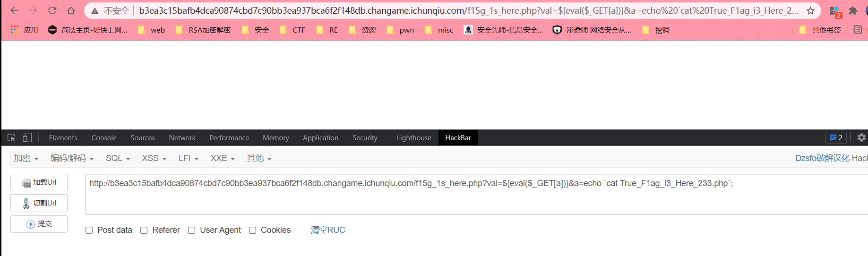This screenshot has height=256, width=868.
Task: Expand the LFI dropdown
Action: (x=189, y=158)
